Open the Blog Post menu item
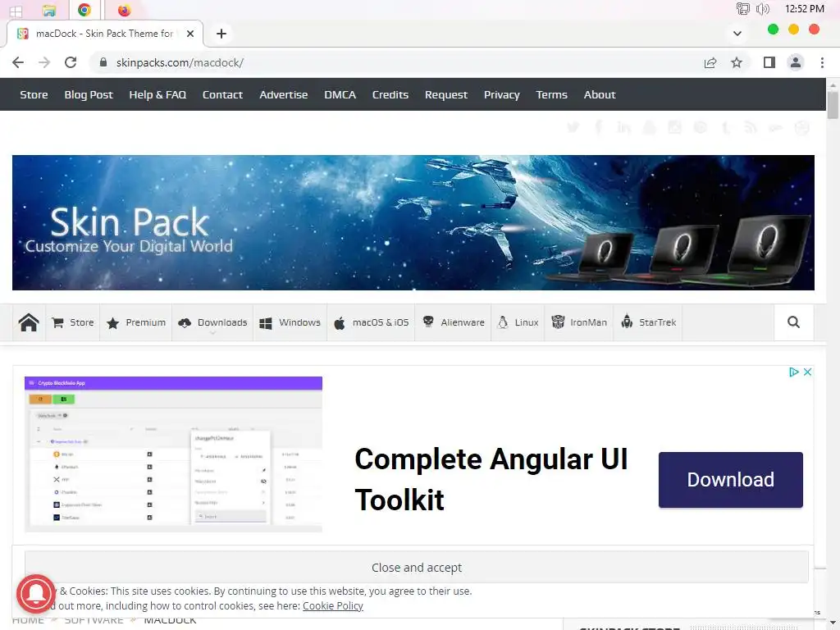The width and height of the screenshot is (840, 630). (89, 95)
